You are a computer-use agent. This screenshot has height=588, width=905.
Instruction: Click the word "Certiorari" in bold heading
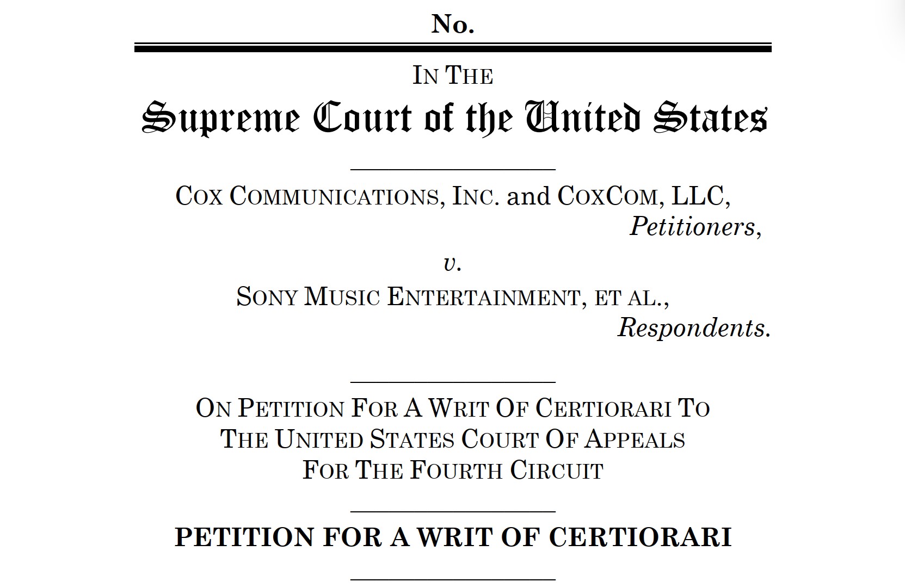tap(640, 537)
